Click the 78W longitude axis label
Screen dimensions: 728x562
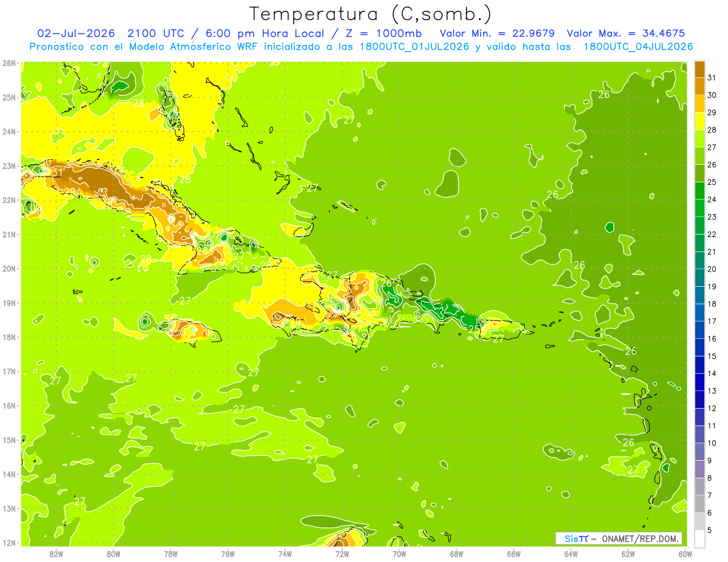[x=170, y=554]
